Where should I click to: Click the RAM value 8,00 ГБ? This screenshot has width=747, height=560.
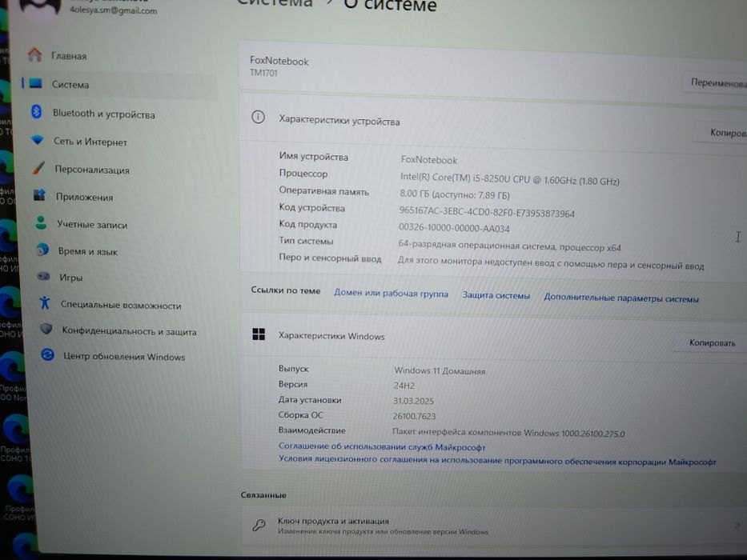click(x=455, y=194)
